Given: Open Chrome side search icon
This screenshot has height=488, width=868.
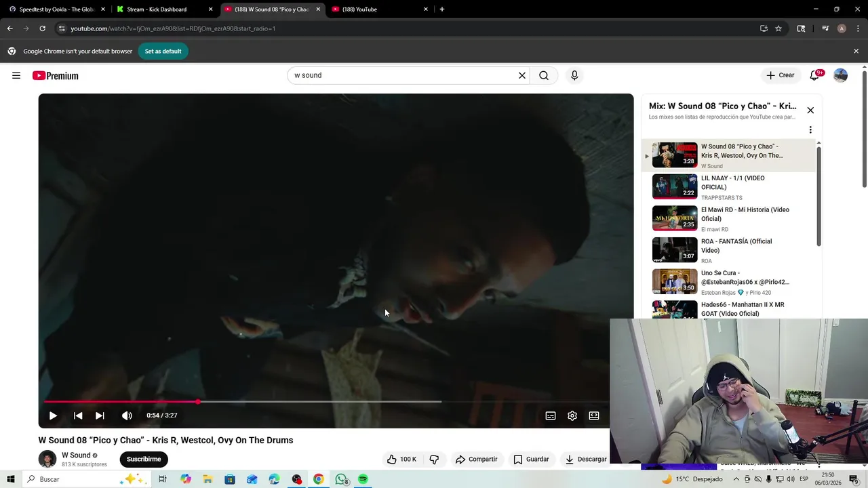Looking at the screenshot, I should pos(801,28).
